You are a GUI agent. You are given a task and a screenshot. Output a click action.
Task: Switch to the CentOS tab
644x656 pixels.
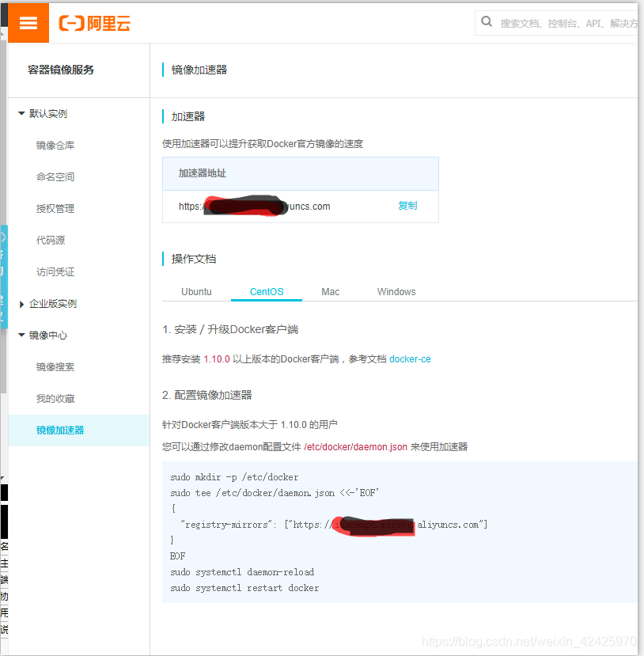(x=267, y=292)
